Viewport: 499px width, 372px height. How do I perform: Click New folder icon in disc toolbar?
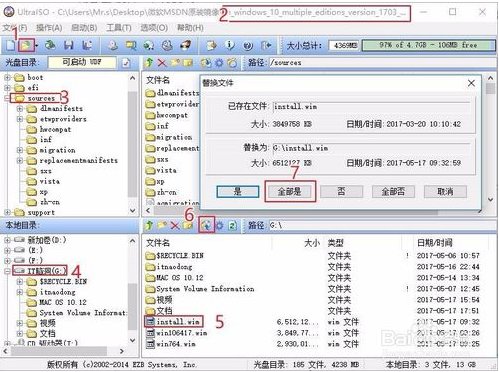175,62
